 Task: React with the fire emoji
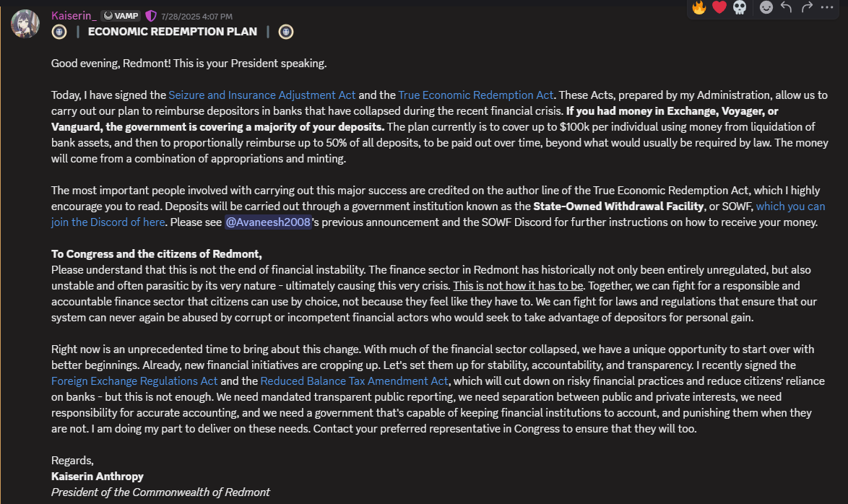pyautogui.click(x=699, y=7)
